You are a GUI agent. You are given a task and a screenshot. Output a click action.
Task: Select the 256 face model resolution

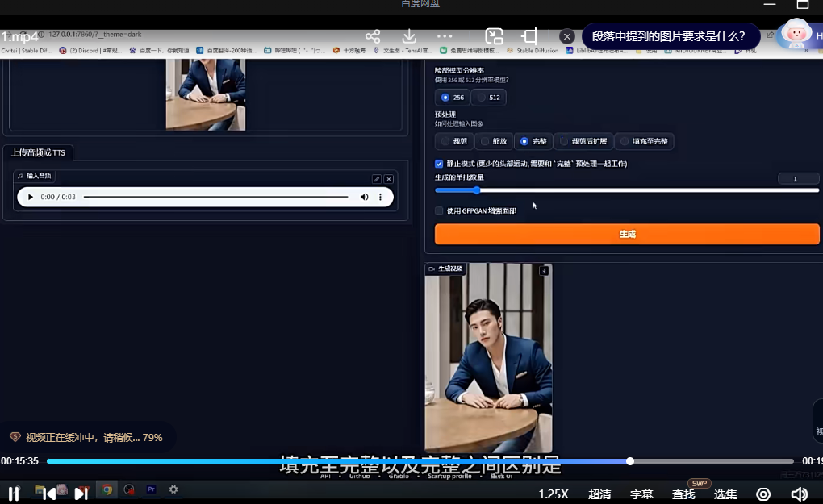click(x=453, y=98)
